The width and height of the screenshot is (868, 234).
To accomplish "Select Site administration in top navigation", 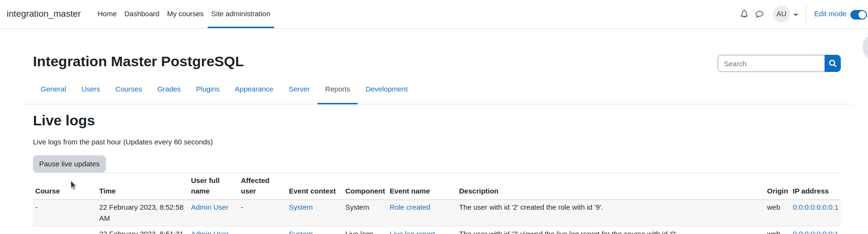I will point(241,14).
